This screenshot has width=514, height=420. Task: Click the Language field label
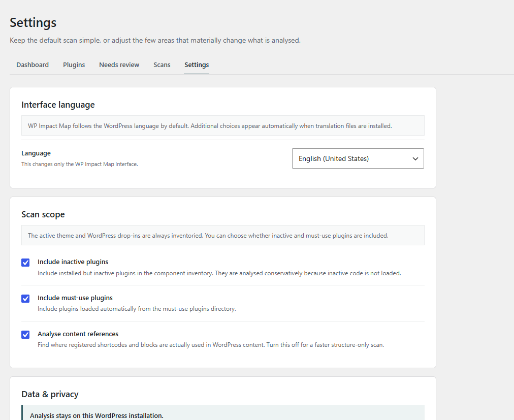point(36,153)
